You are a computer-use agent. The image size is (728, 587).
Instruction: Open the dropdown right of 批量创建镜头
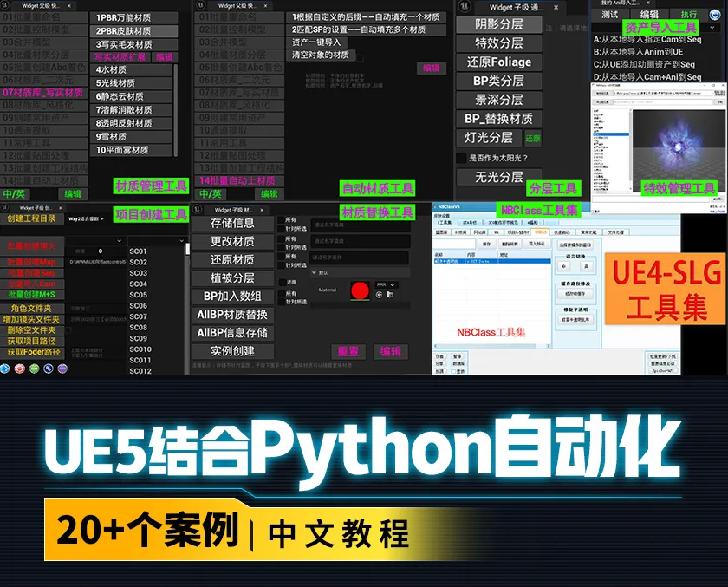click(94, 240)
